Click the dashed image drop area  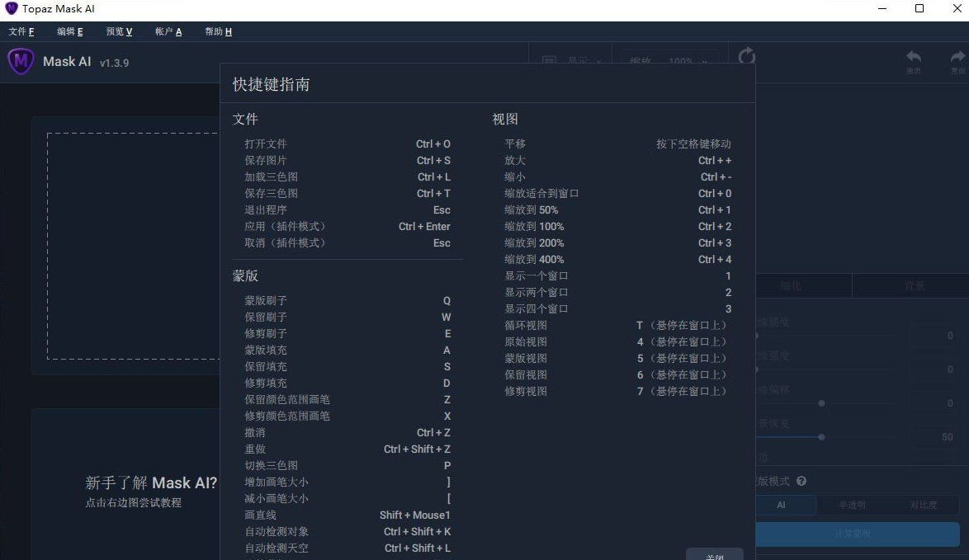pyautogui.click(x=134, y=246)
